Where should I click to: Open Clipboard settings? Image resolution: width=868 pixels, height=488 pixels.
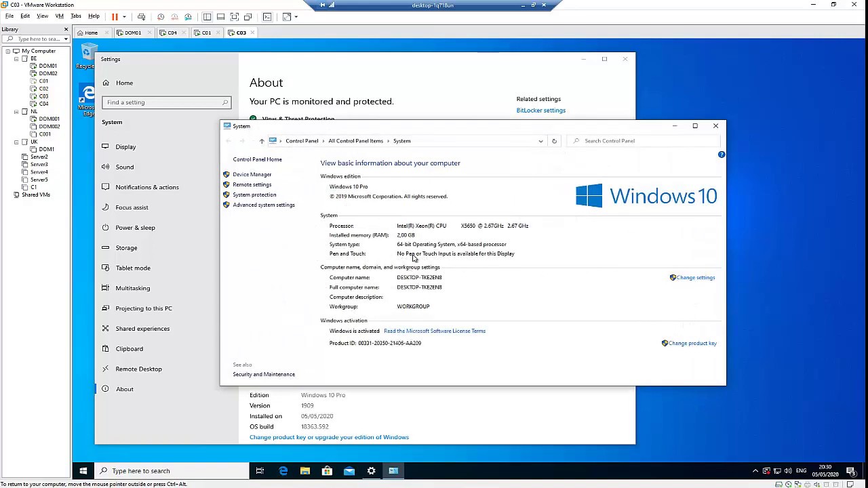click(130, 349)
